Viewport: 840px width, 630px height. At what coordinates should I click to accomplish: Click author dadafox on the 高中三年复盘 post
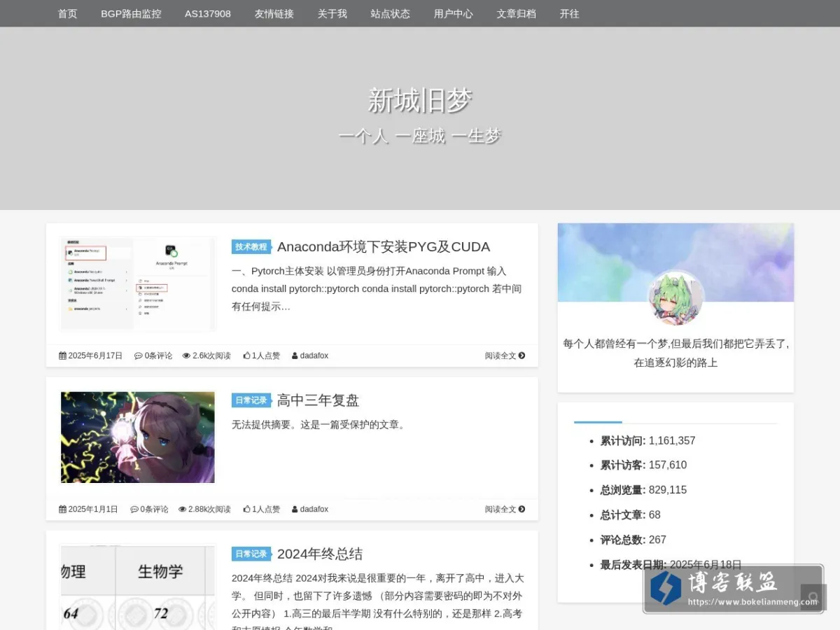click(x=314, y=509)
